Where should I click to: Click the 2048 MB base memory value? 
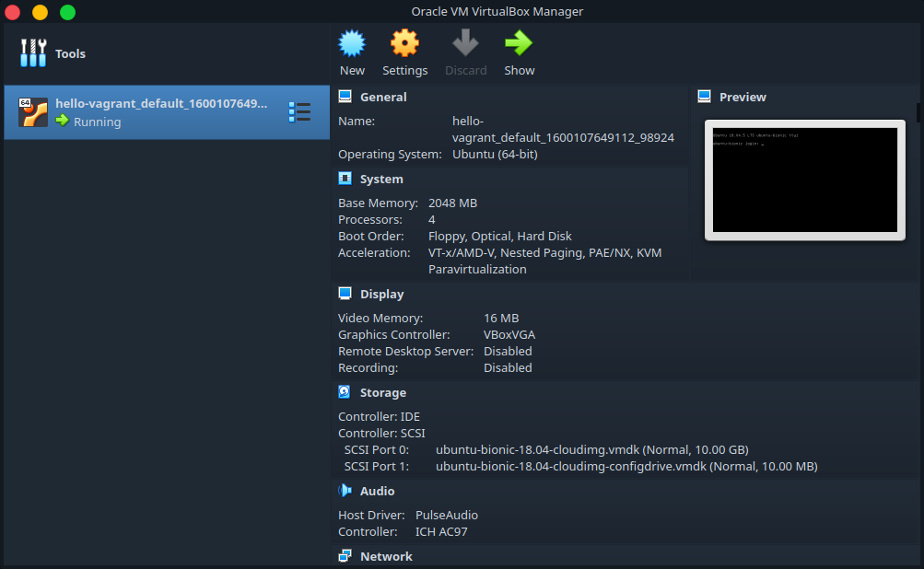(452, 203)
